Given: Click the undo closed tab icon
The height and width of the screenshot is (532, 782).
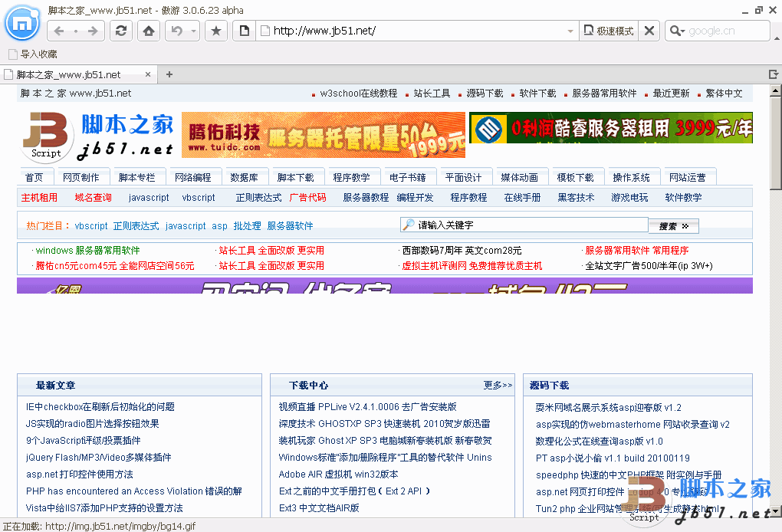Looking at the screenshot, I should click(177, 31).
